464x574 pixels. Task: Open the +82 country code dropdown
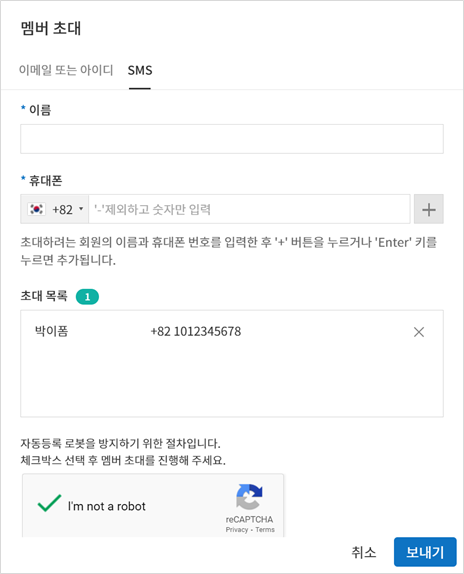pos(54,209)
